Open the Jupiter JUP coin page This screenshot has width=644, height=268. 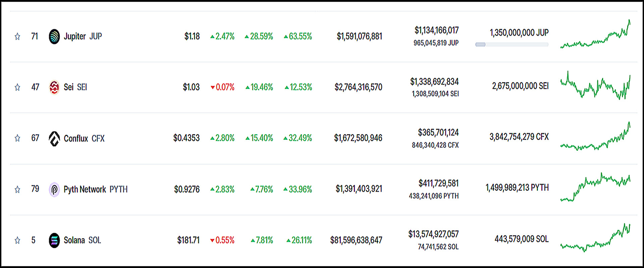tap(83, 36)
